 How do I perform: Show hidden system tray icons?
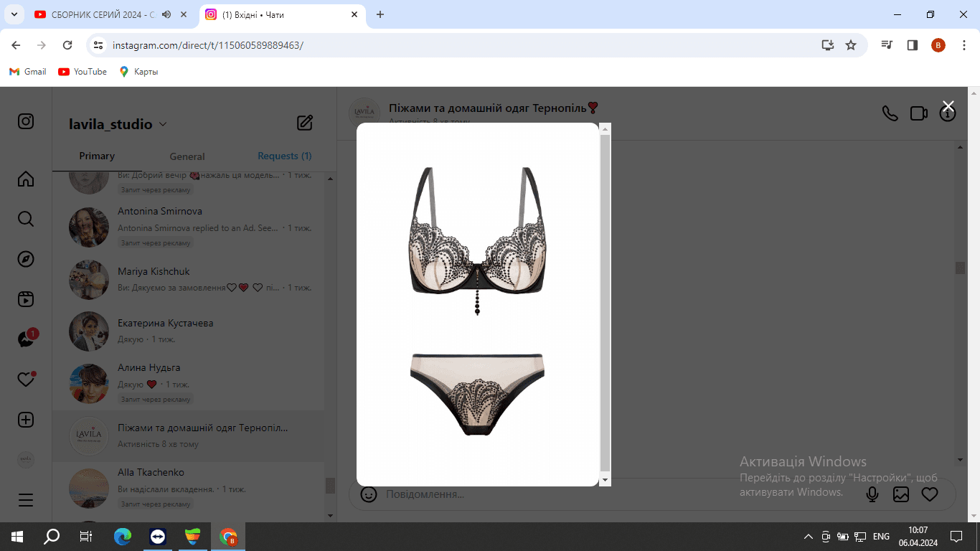coord(809,537)
